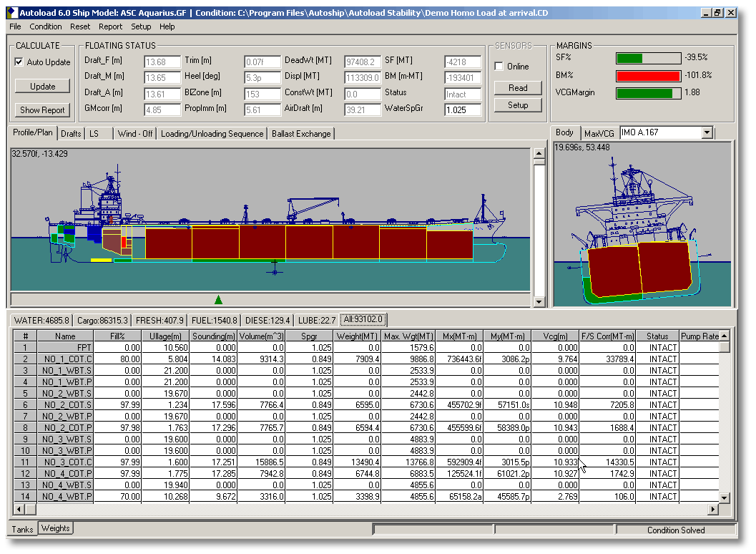Toggle wind using the Wind - Off tab

[134, 133]
